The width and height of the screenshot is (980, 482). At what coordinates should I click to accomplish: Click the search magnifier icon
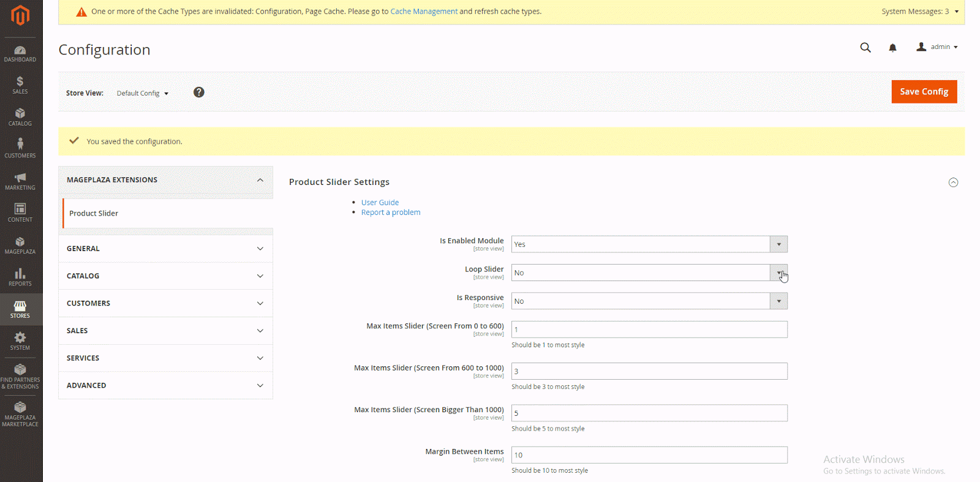(x=865, y=48)
